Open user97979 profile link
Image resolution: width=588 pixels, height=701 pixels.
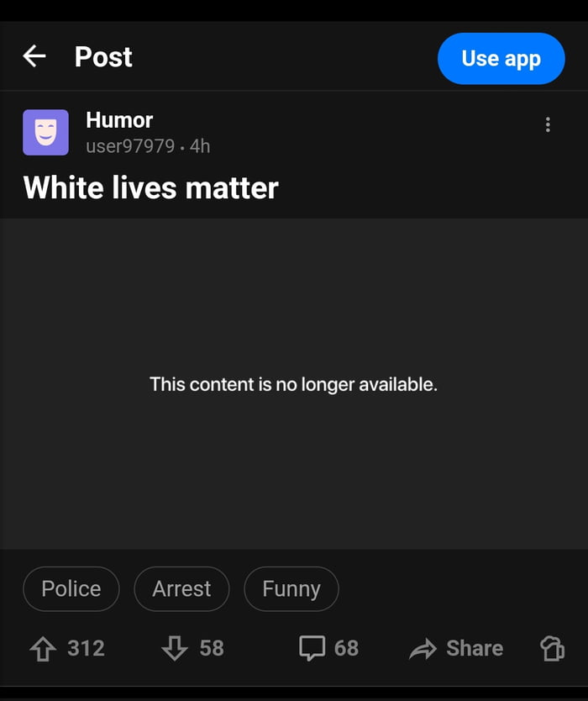click(130, 146)
